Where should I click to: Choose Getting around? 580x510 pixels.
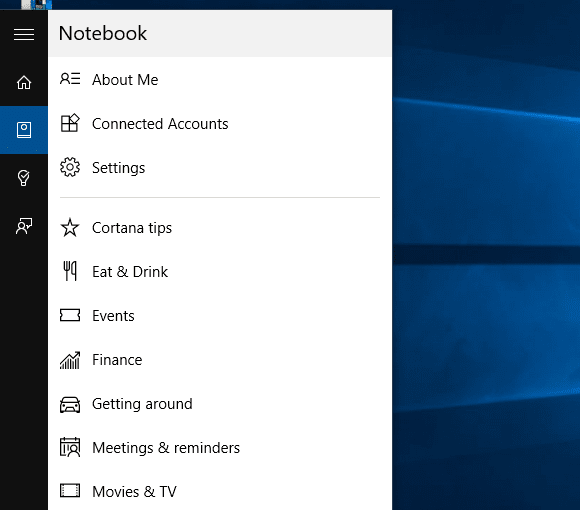220,403
